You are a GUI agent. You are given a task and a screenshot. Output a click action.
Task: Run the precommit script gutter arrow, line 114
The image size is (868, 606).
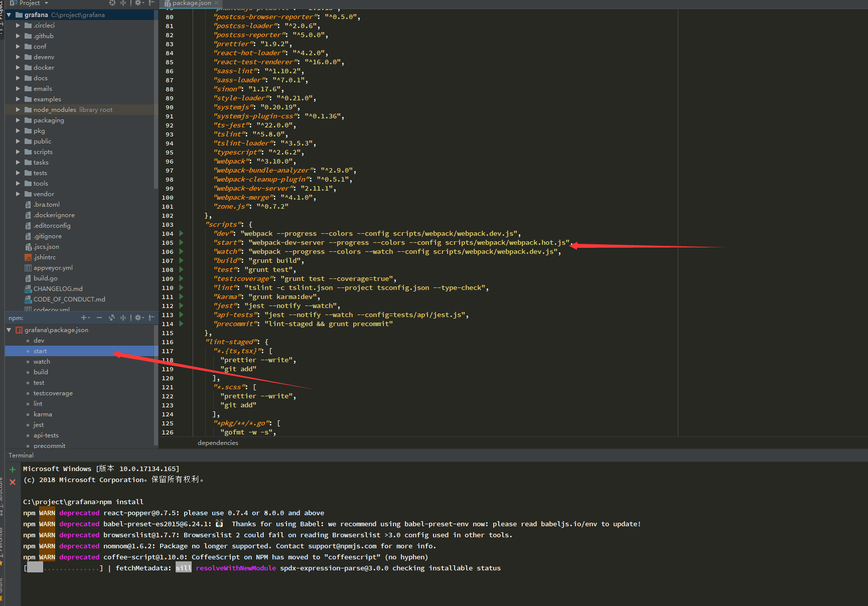[x=181, y=324]
